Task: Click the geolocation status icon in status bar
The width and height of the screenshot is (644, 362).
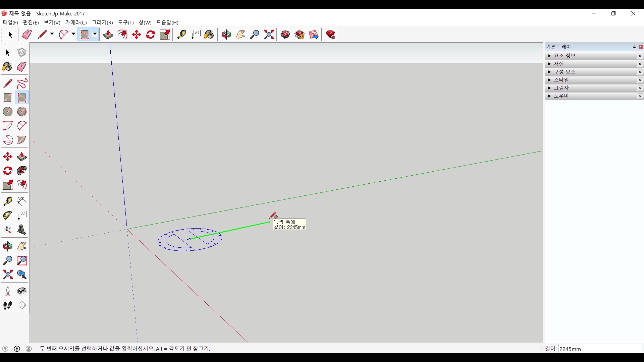Action: pyautogui.click(x=5, y=349)
